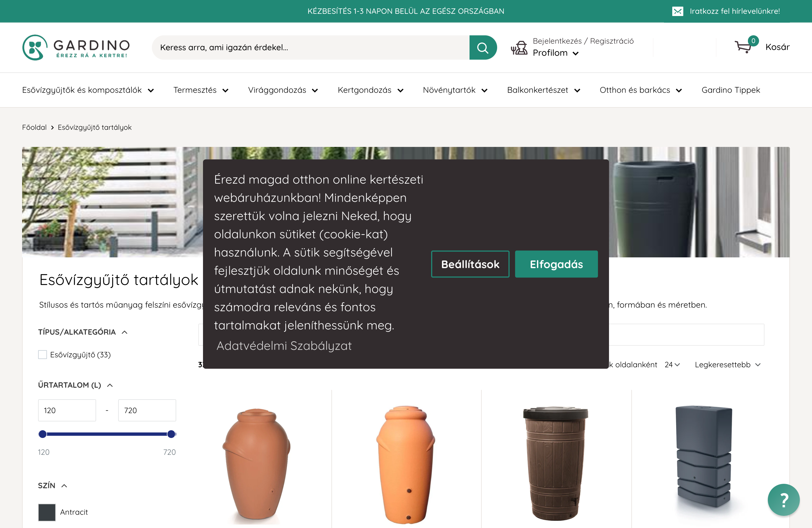Click the minimum capacity 120 input field

click(67, 410)
